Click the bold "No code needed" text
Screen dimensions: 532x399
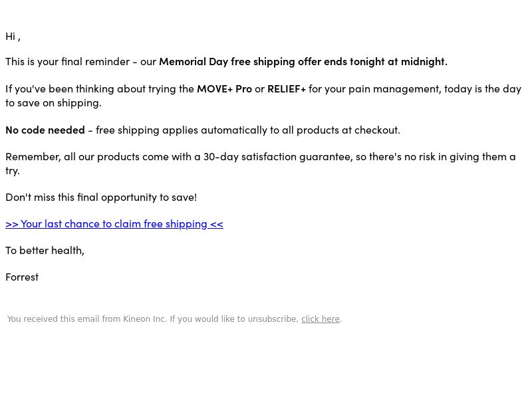pos(45,130)
